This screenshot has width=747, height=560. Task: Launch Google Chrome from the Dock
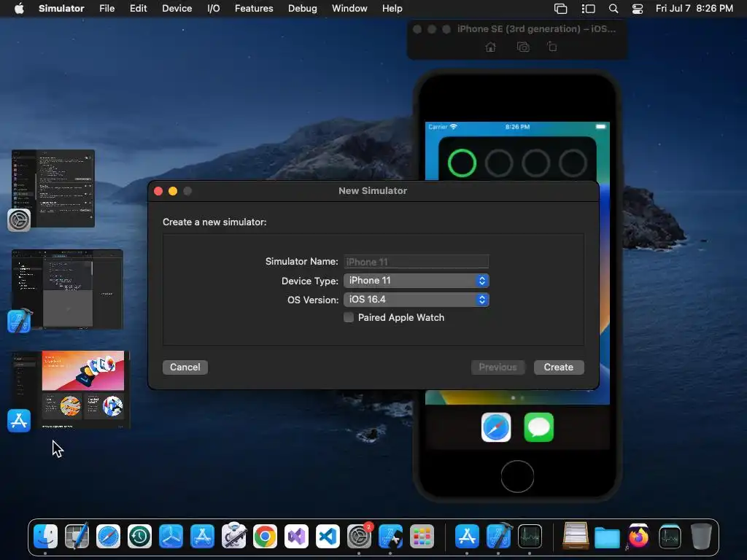tap(266, 537)
